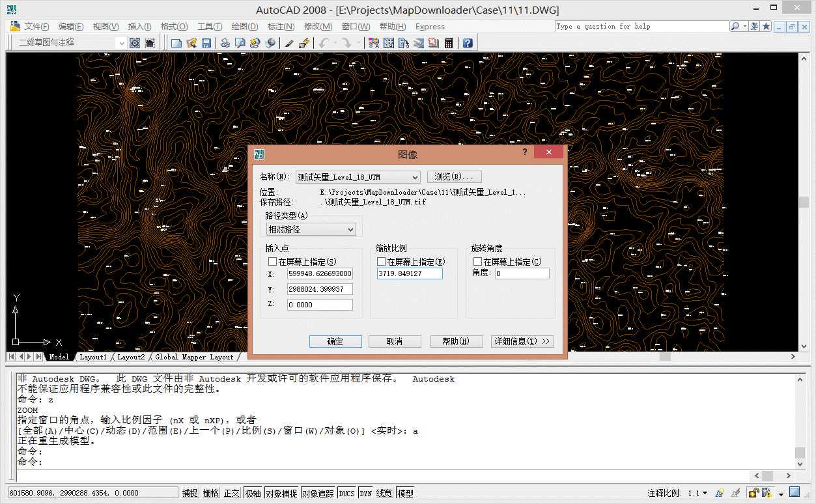The height and width of the screenshot is (504, 816).
Task: Open the 注释比例 1:1 scale dropdown
Action: (x=697, y=493)
